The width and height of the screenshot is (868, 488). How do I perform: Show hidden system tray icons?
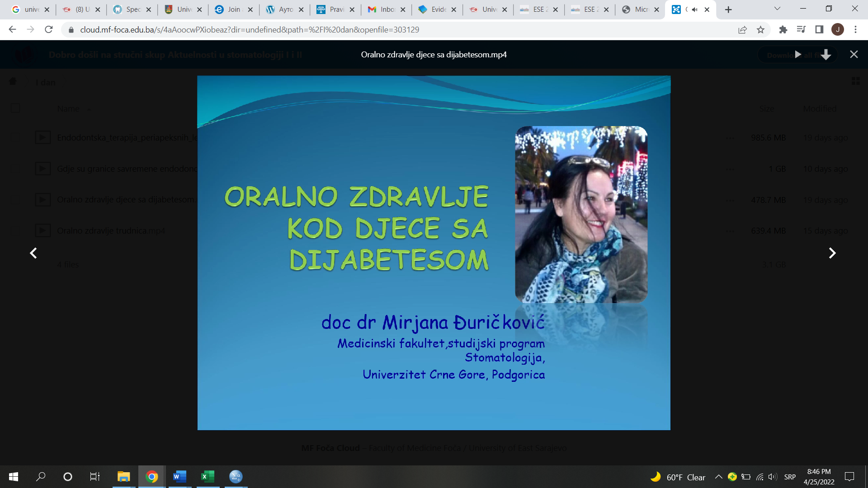point(718,477)
